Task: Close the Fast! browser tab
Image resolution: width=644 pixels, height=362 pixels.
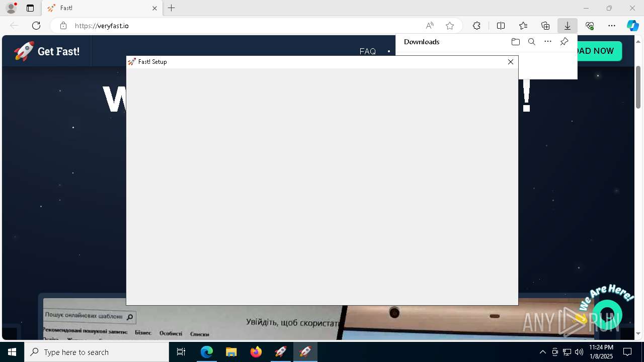Action: click(x=154, y=8)
